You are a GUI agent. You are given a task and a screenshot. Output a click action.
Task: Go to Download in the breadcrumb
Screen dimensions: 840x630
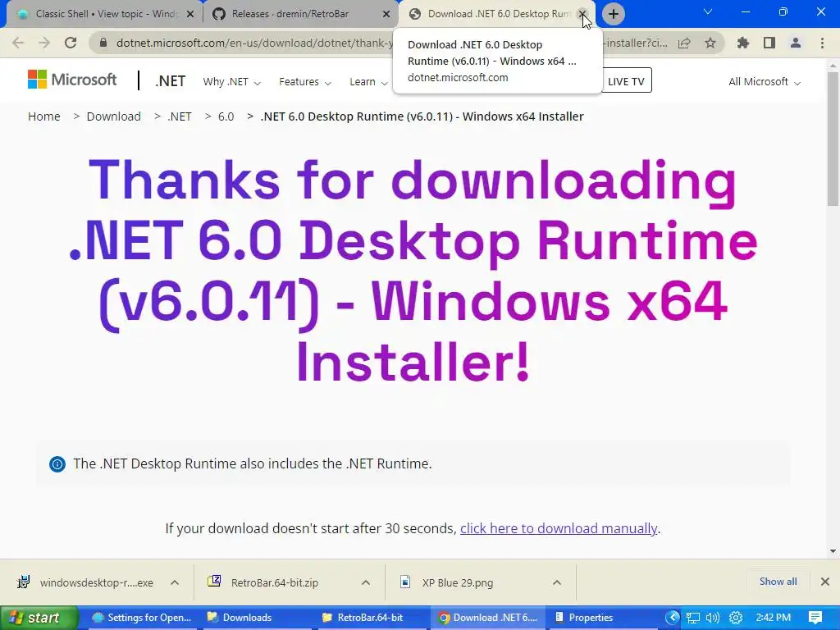[x=113, y=116]
